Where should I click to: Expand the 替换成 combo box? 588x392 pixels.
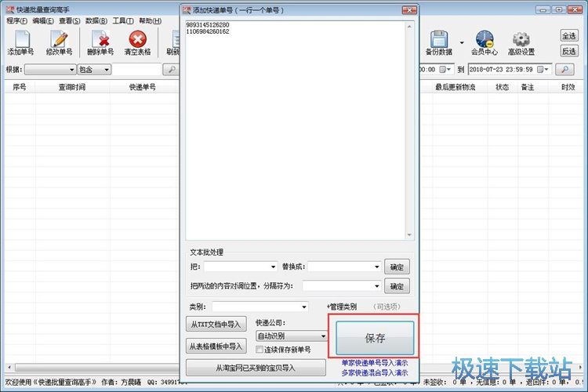click(x=377, y=267)
